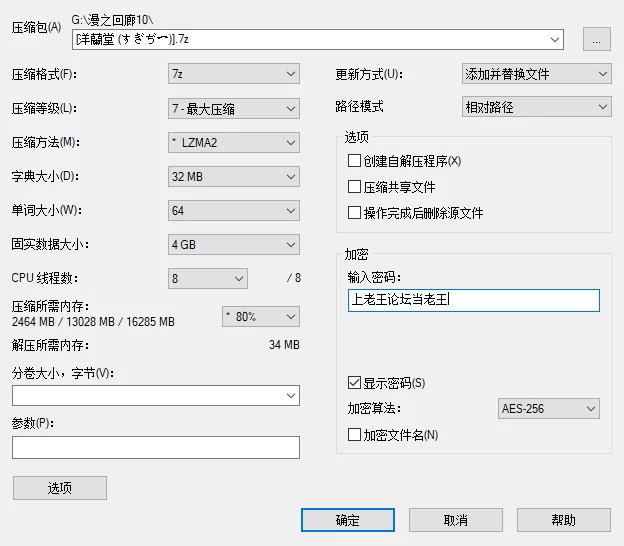This screenshot has height=546, width=624.
Task: Open the encryption algorithm AES-256 dropdown
Action: [x=548, y=408]
